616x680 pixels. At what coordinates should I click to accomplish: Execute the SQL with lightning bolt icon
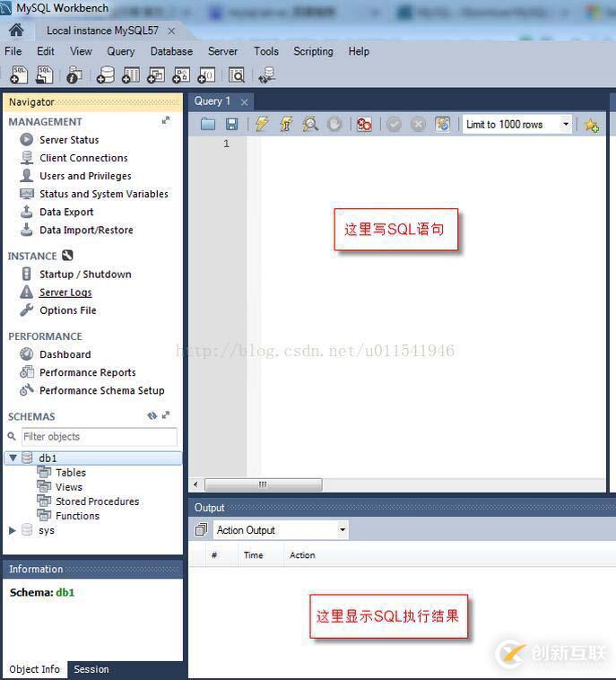coord(262,124)
